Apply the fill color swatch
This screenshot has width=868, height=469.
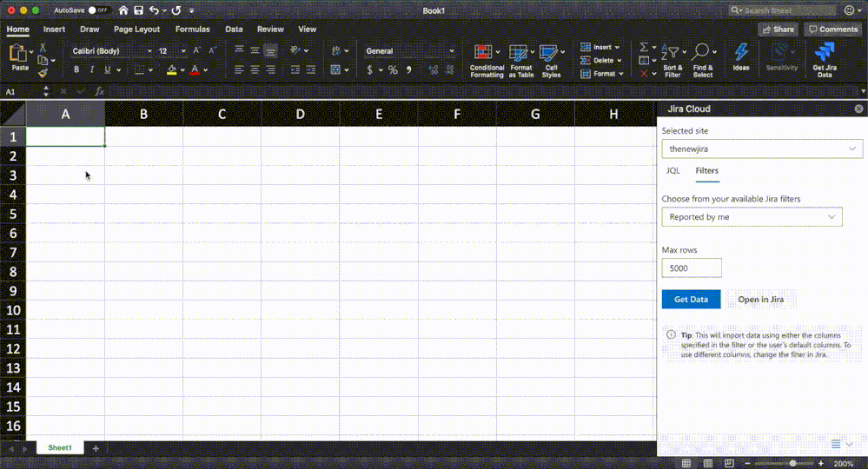(x=172, y=69)
